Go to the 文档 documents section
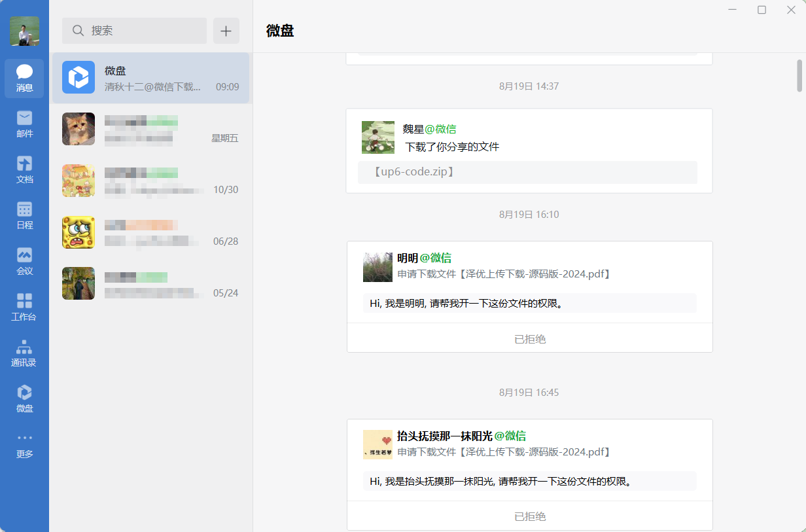806x532 pixels. point(24,170)
